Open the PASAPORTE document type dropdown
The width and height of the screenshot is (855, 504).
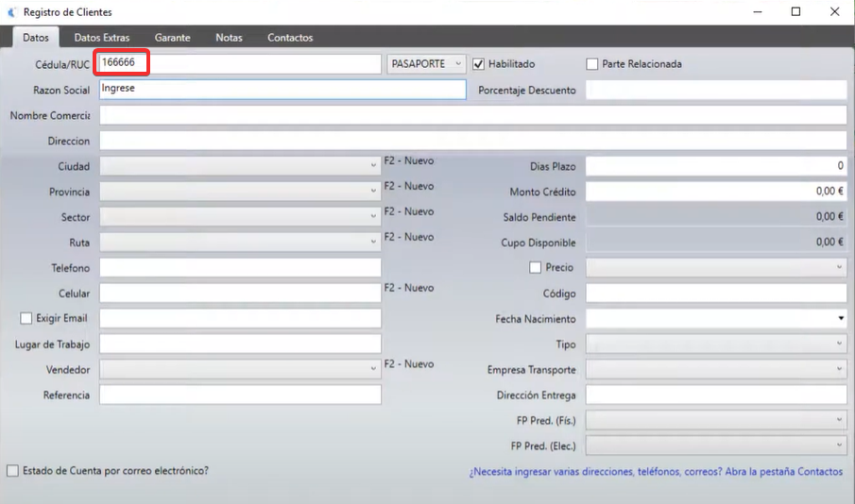426,64
